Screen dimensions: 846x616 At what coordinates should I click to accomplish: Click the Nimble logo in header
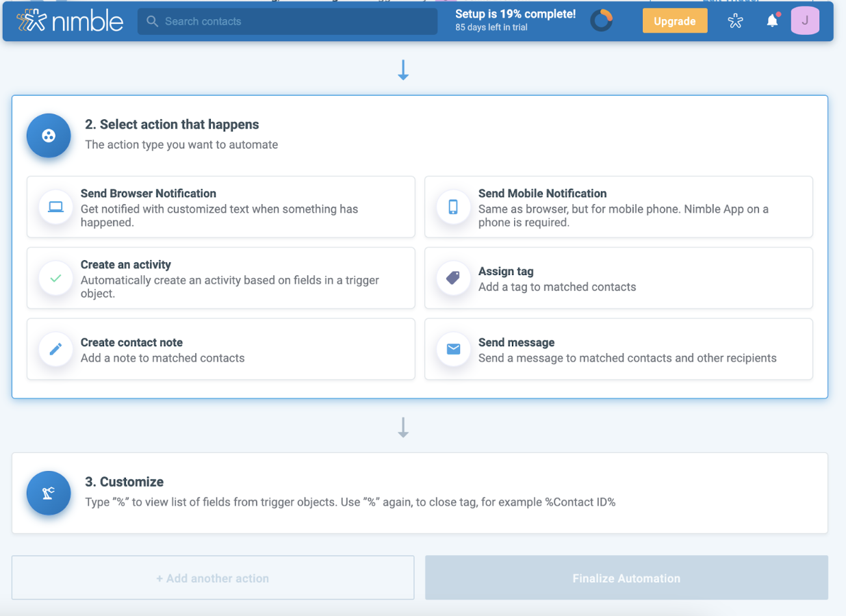tap(70, 21)
